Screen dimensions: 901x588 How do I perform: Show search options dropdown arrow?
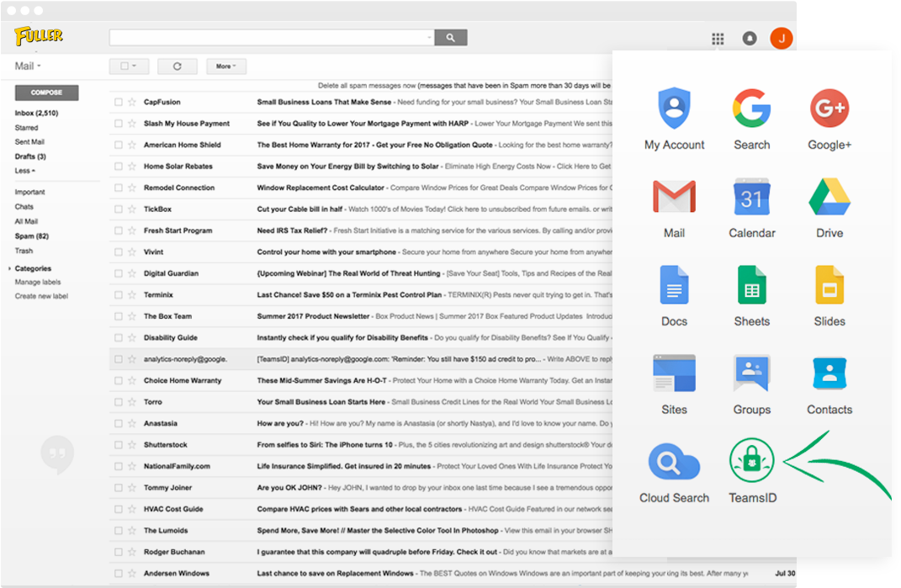pos(429,37)
